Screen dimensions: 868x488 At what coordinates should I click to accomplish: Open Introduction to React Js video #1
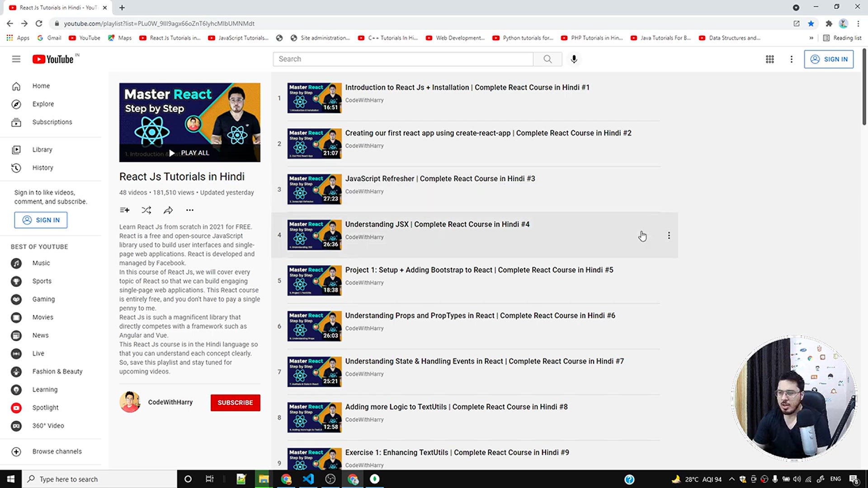tap(467, 88)
